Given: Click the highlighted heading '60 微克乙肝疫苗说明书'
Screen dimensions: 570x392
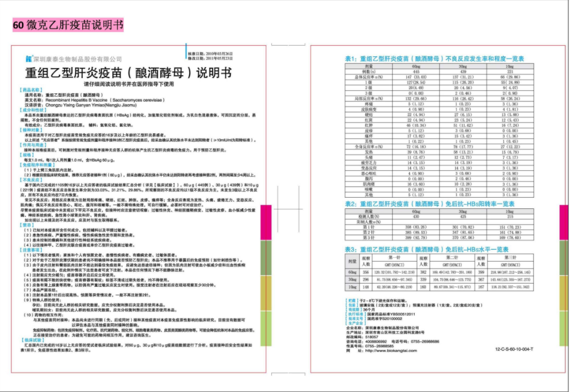Looking at the screenshot, I should click(68, 25).
